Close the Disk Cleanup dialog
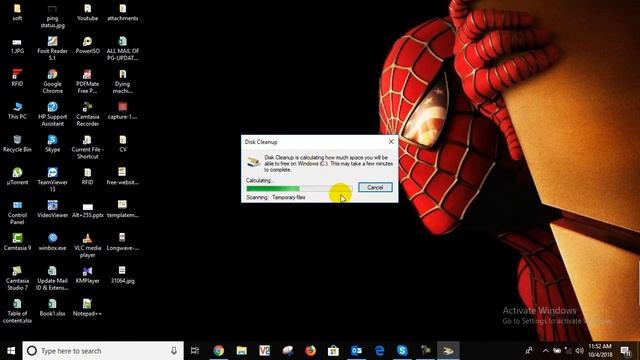640x360 pixels. pos(391,142)
